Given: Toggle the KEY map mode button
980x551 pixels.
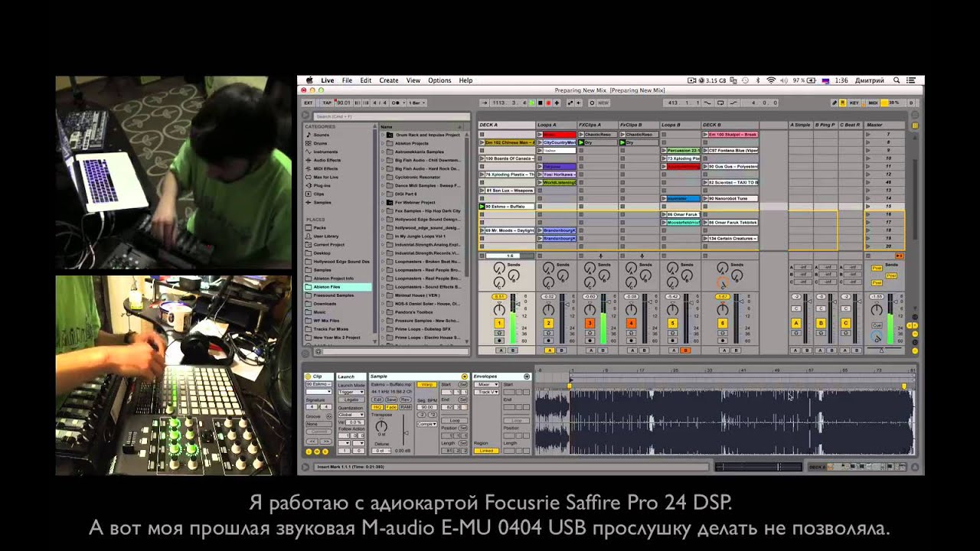Looking at the screenshot, I should tap(854, 102).
